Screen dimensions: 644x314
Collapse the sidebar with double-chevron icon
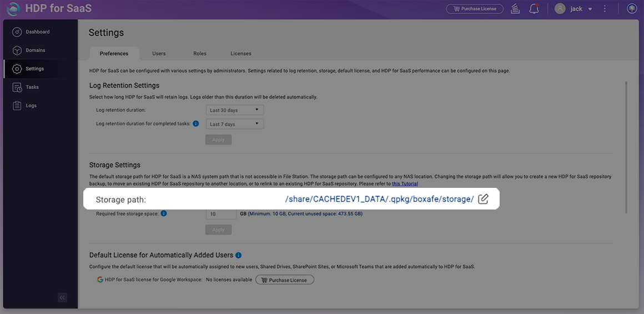pyautogui.click(x=62, y=297)
